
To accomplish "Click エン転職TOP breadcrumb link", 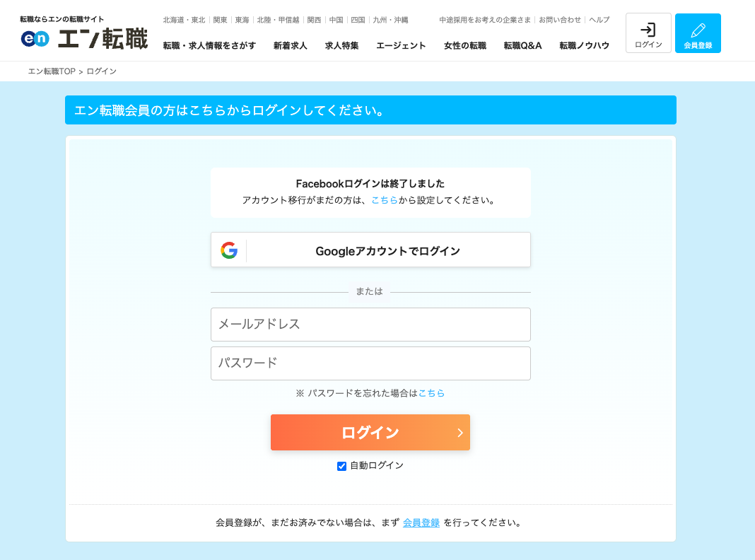I will click(52, 71).
